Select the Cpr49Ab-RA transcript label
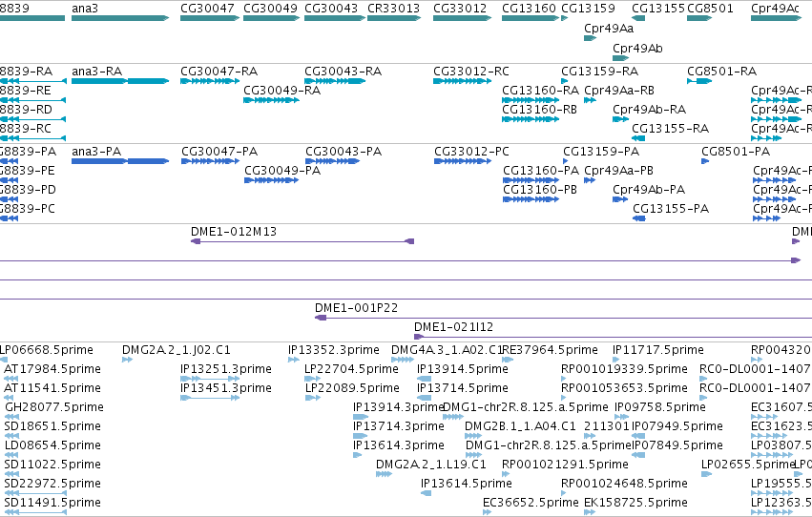 point(649,110)
